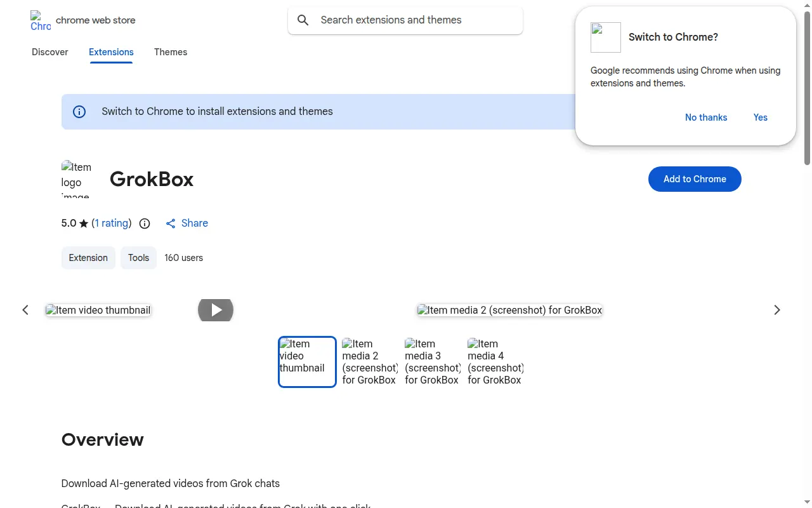The image size is (812, 508).
Task: Click the star icon next to 5.0
Action: [84, 224]
